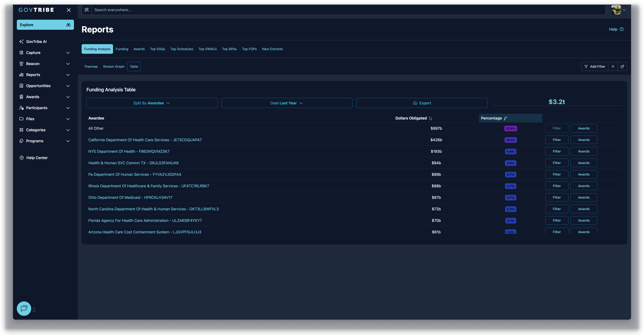Screen dimensions: 644x335
Task: Click the Capture sidebar icon
Action: pos(21,53)
